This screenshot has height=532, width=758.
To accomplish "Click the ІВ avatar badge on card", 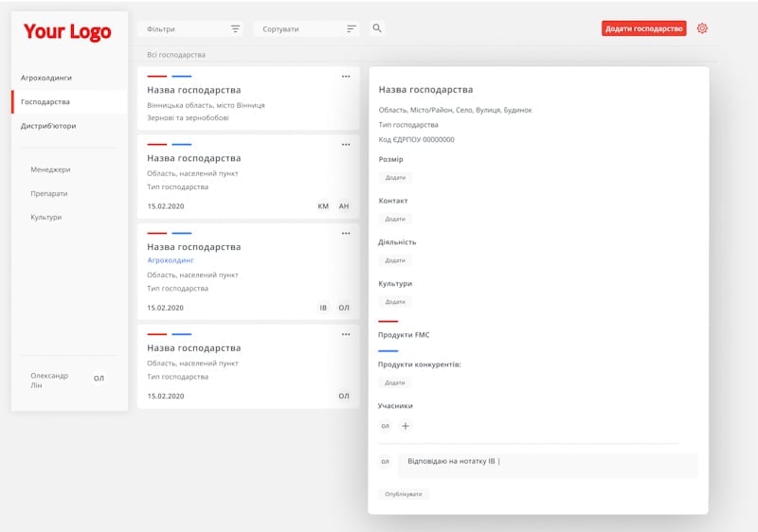I will pyautogui.click(x=323, y=308).
